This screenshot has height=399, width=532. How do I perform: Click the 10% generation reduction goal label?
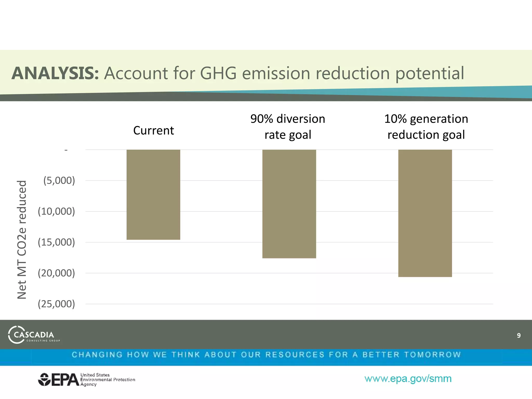tap(426, 127)
